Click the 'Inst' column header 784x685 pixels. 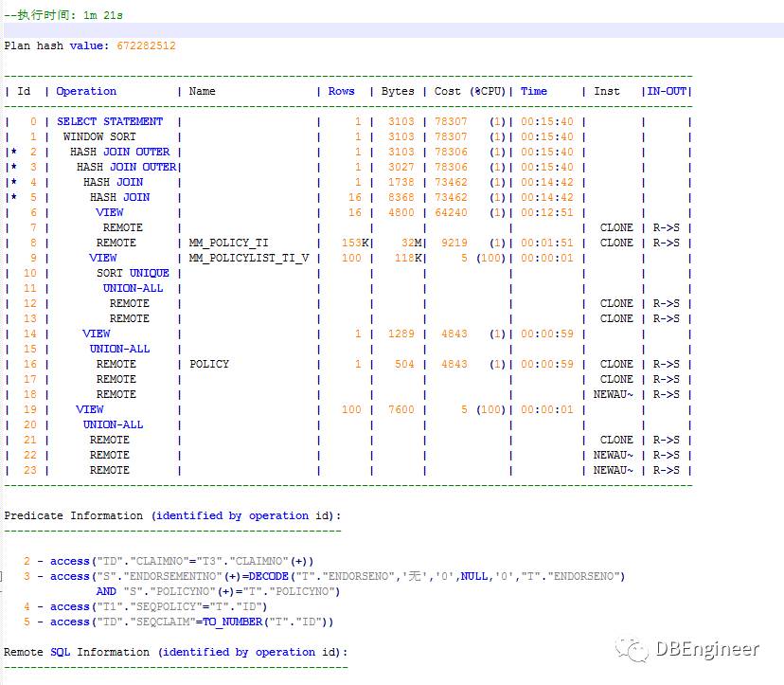click(607, 91)
